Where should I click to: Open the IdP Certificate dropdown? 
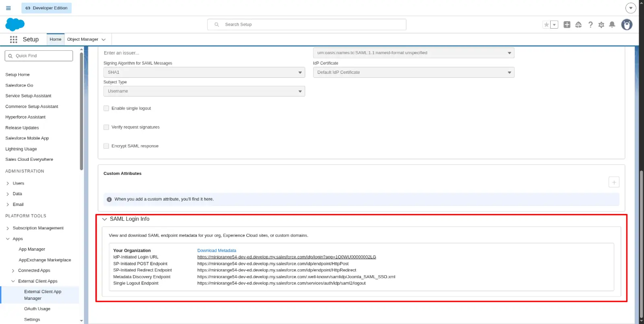pyautogui.click(x=414, y=73)
